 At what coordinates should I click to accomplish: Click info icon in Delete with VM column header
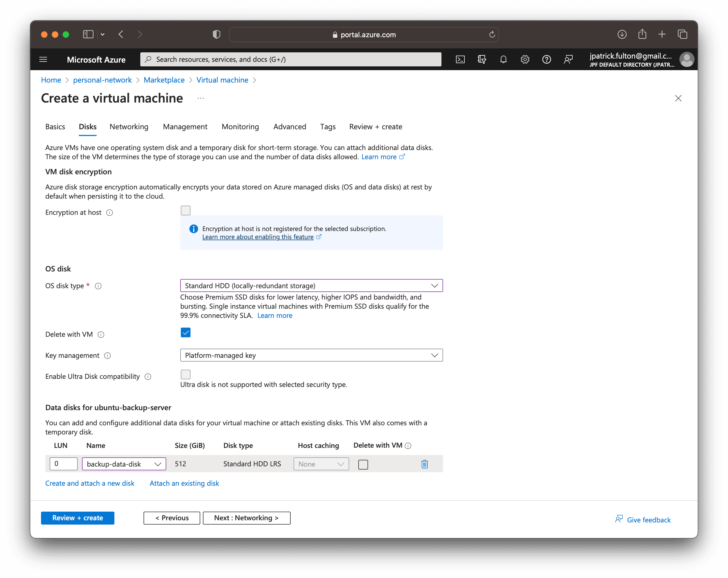[408, 446]
